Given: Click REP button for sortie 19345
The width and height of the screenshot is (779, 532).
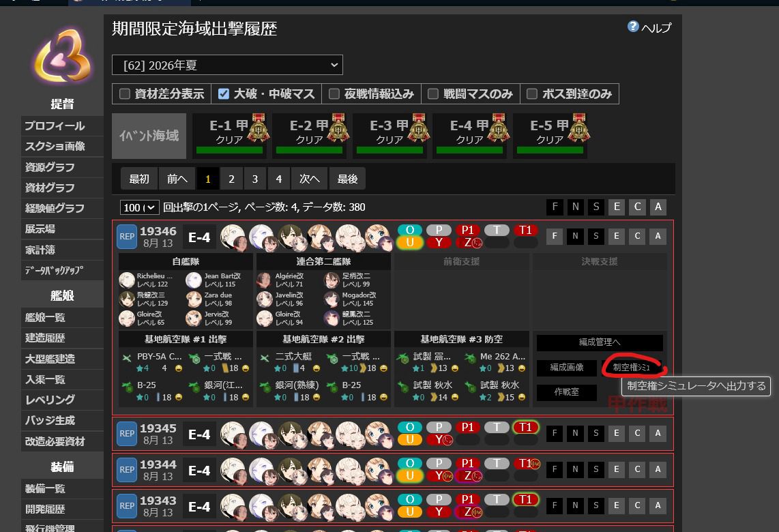Looking at the screenshot, I should click(127, 434).
